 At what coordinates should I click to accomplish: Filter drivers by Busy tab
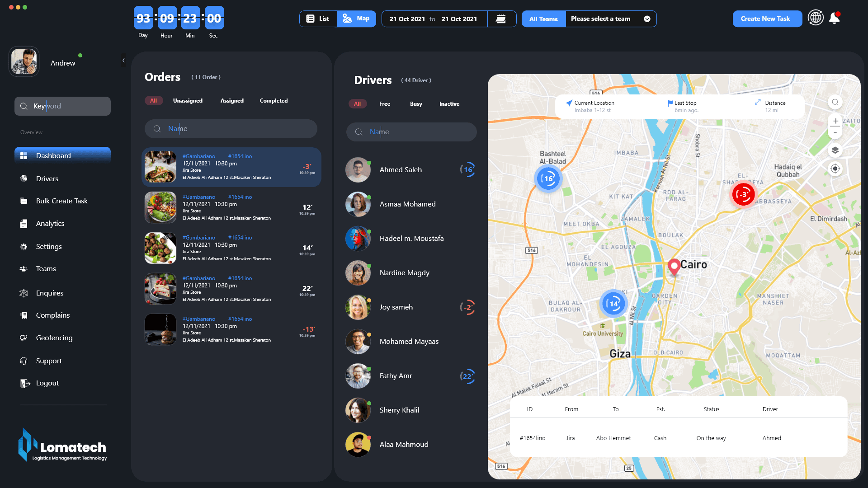click(x=416, y=104)
